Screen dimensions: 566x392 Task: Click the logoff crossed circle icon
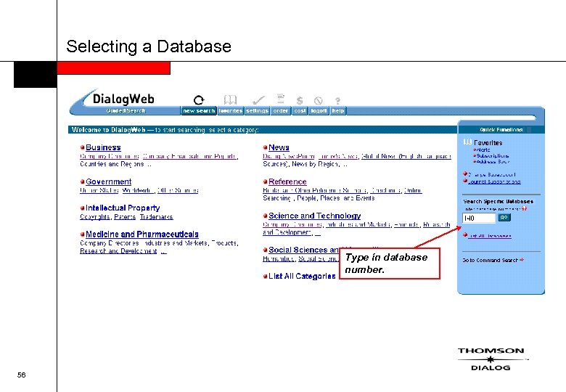318,101
